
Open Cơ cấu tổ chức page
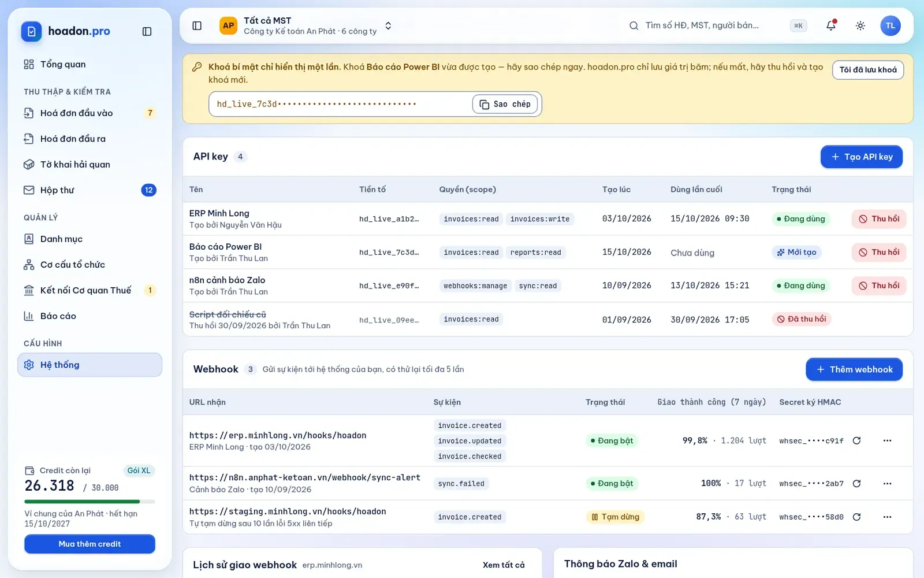tap(90, 265)
